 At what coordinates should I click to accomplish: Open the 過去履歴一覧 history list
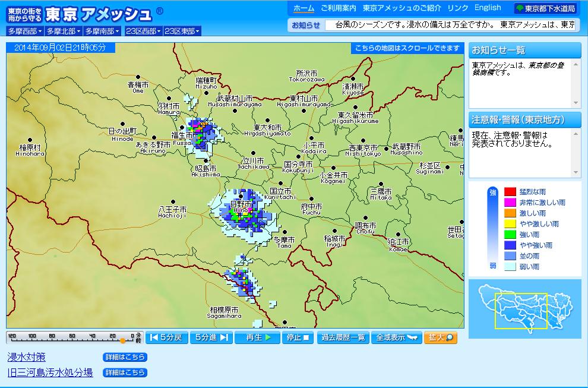click(x=343, y=337)
